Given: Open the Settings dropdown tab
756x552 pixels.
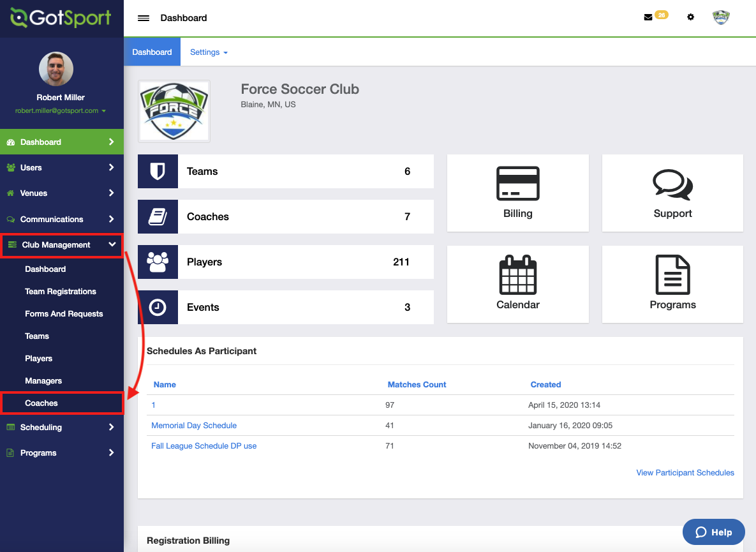Looking at the screenshot, I should pos(209,52).
